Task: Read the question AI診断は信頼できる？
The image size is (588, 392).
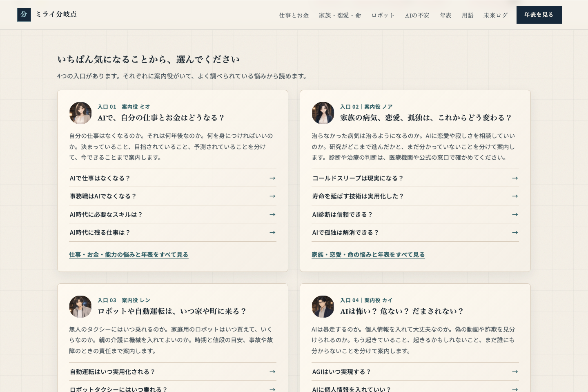Action: tap(415, 214)
